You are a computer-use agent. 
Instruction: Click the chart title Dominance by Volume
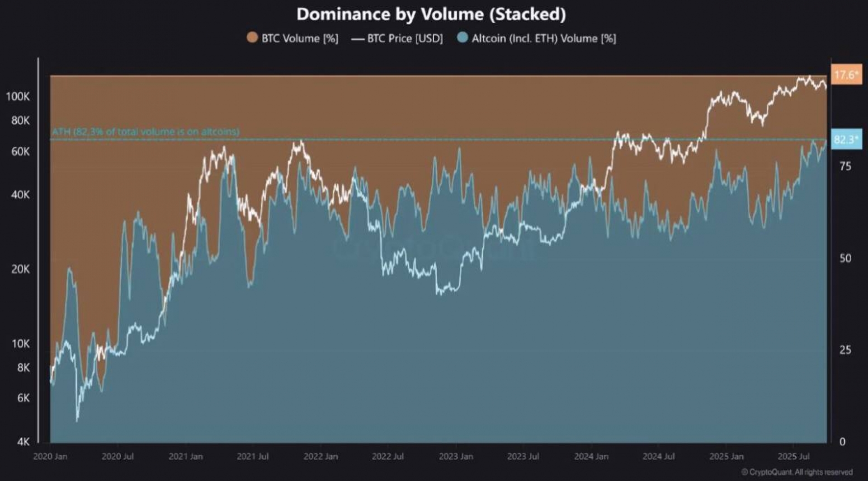[431, 14]
